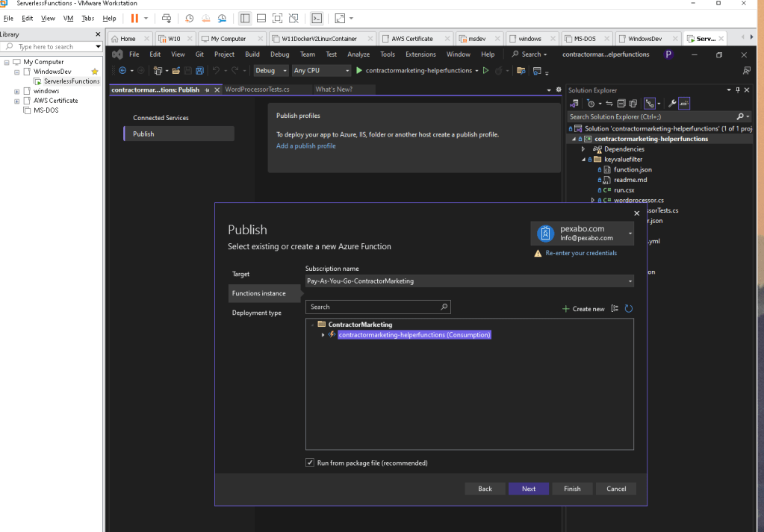The image size is (764, 532).
Task: Expand Dependencies node in Solution Explorer
Action: coord(583,149)
